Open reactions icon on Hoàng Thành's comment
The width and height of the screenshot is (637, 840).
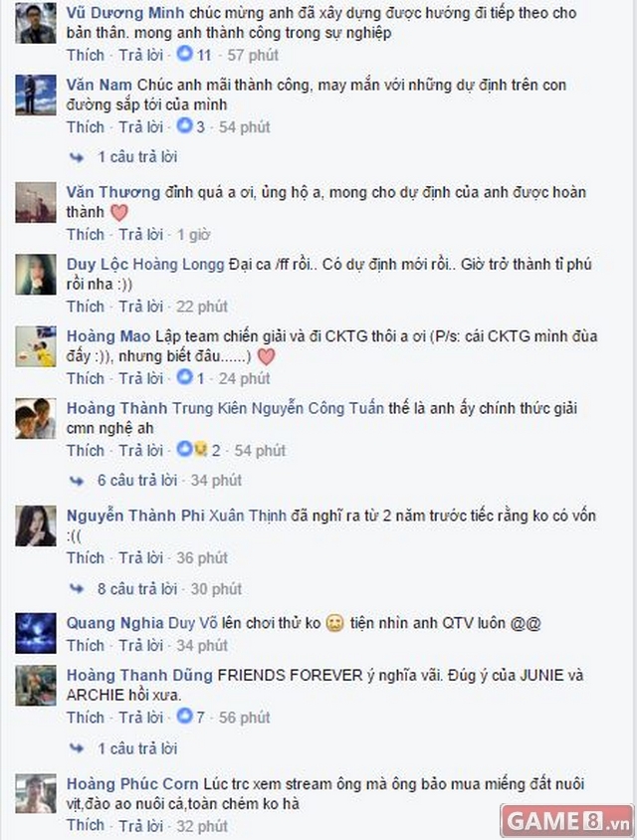tap(192, 449)
